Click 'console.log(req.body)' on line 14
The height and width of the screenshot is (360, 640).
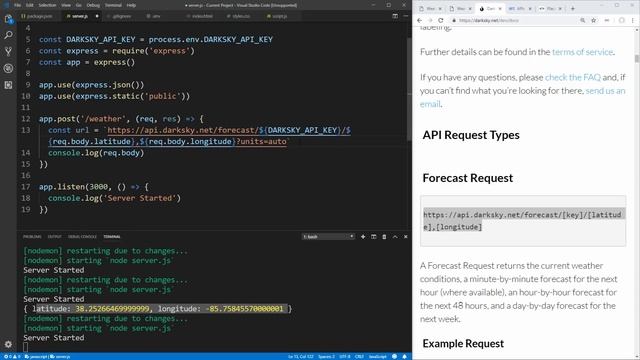tap(96, 153)
